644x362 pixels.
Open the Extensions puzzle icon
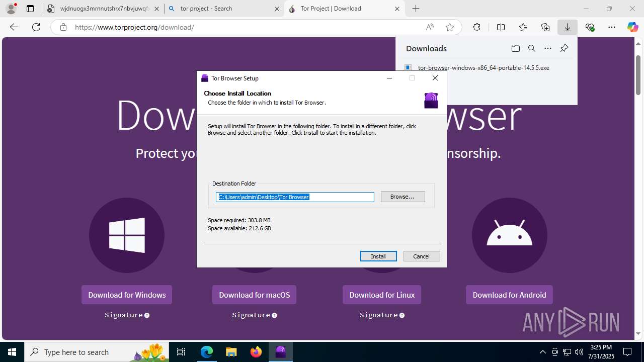pos(476,27)
